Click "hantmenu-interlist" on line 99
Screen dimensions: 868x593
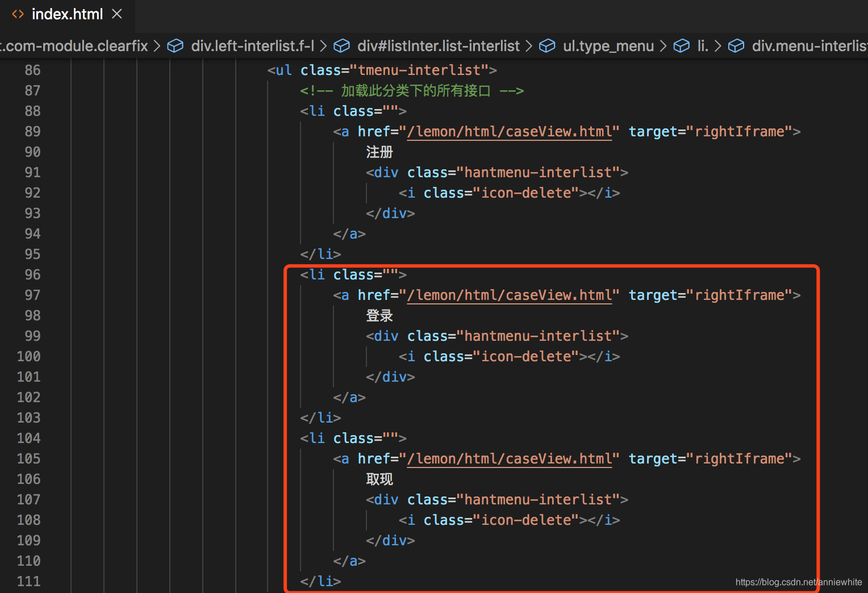pos(539,336)
